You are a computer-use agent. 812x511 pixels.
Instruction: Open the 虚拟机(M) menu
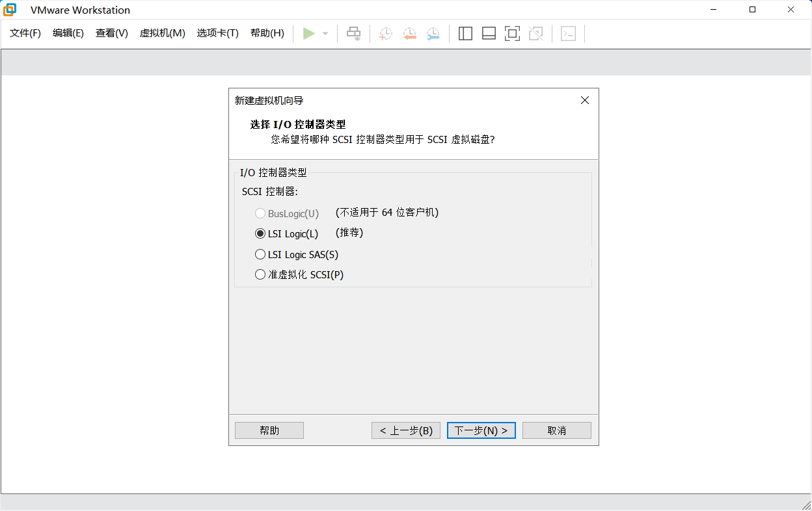(162, 33)
